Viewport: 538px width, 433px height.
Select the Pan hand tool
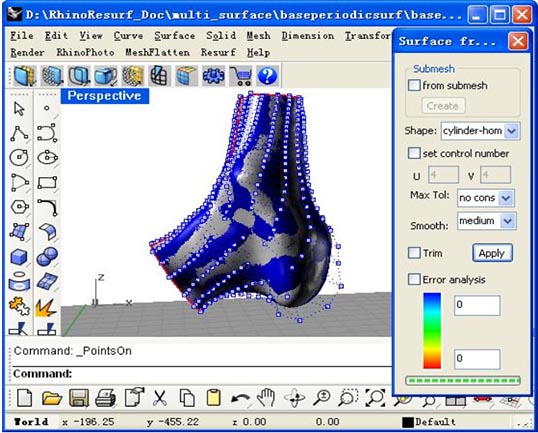pyautogui.click(x=266, y=398)
